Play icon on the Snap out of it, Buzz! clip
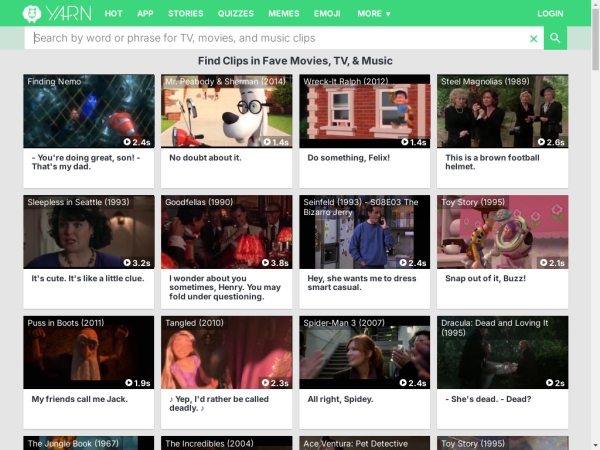 click(x=544, y=262)
